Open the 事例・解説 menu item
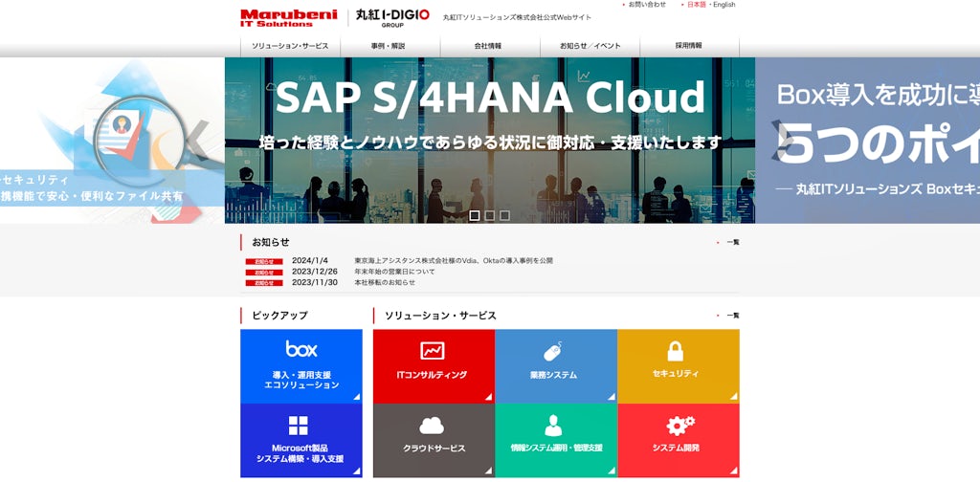 tap(389, 46)
